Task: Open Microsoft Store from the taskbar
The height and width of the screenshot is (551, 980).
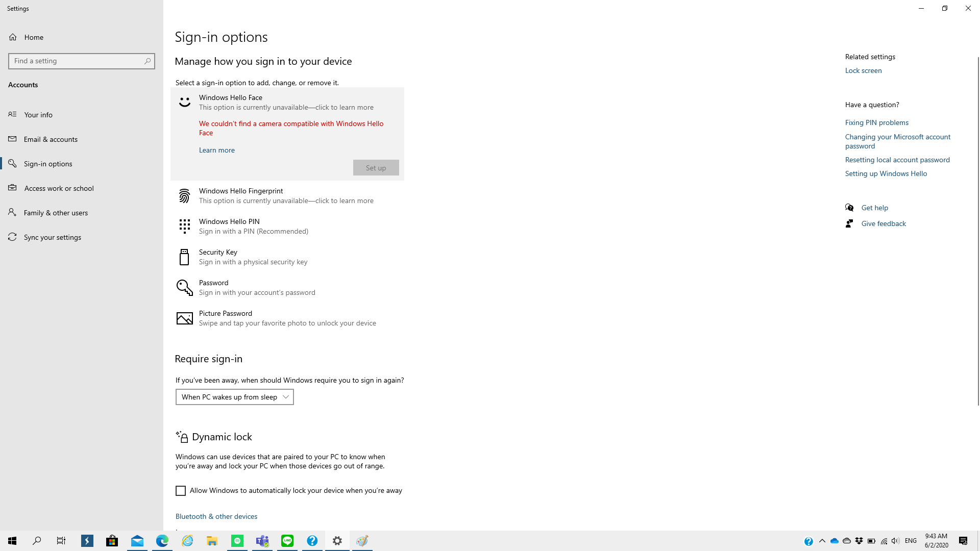Action: [112, 541]
